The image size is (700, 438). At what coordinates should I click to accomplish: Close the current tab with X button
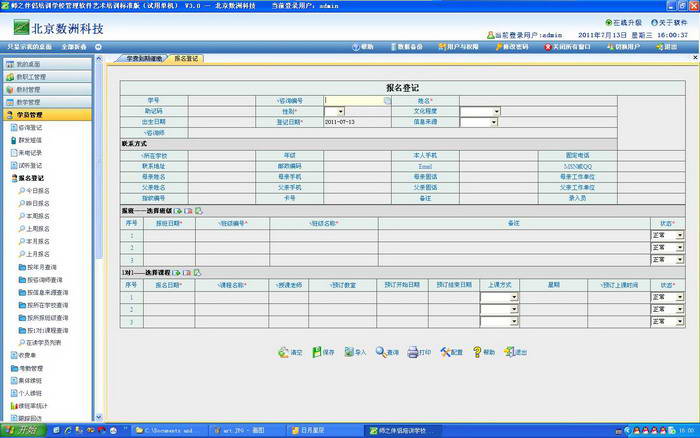click(695, 58)
